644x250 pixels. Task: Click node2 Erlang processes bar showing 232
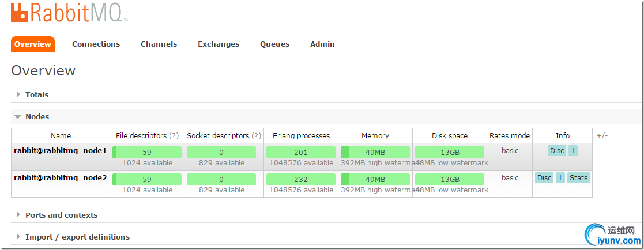[300, 179]
